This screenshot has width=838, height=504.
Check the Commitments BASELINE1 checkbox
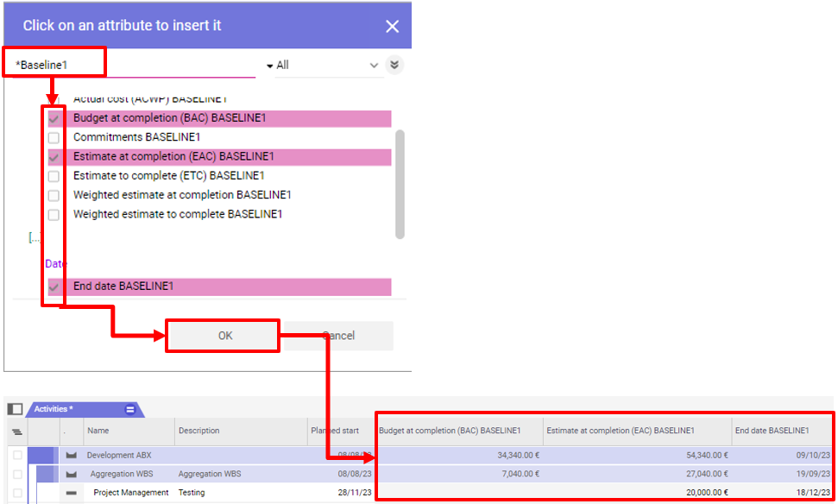(x=54, y=138)
